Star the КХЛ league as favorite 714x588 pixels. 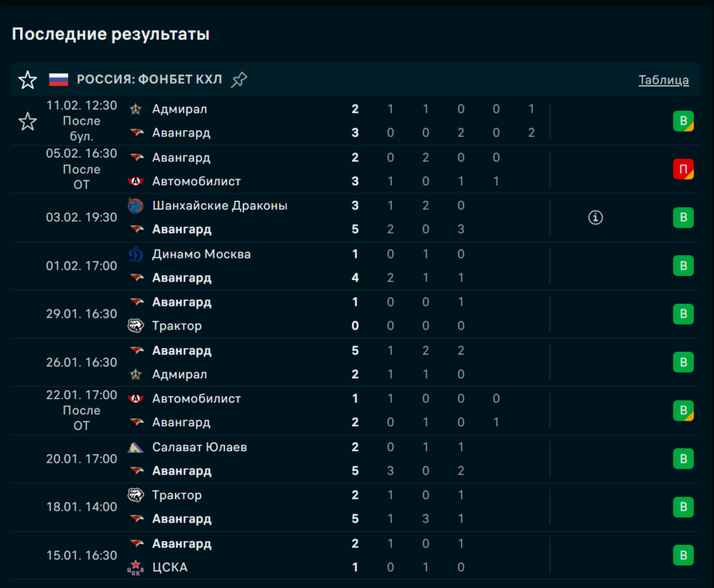[x=27, y=80]
